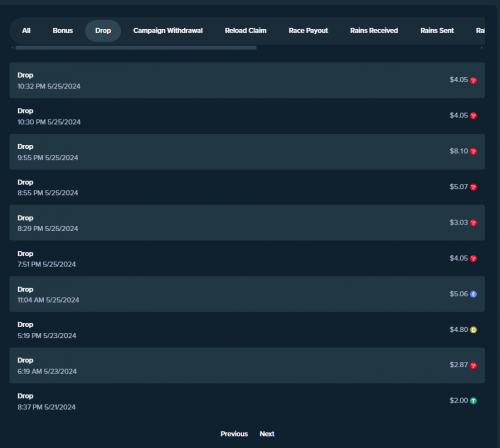Viewport: 500px width, 448px height.
Task: Show the Rains Received transactions
Action: point(374,31)
